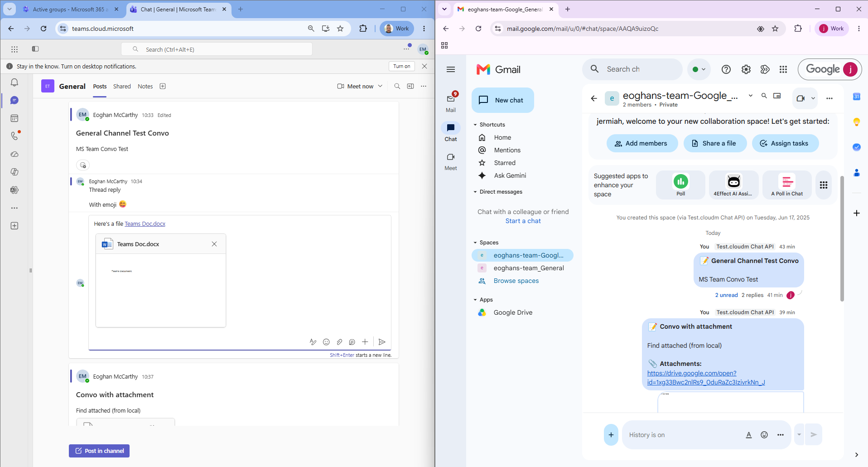Search within the Teams General channel
Screen dimensions: 868x467
[x=397, y=86]
